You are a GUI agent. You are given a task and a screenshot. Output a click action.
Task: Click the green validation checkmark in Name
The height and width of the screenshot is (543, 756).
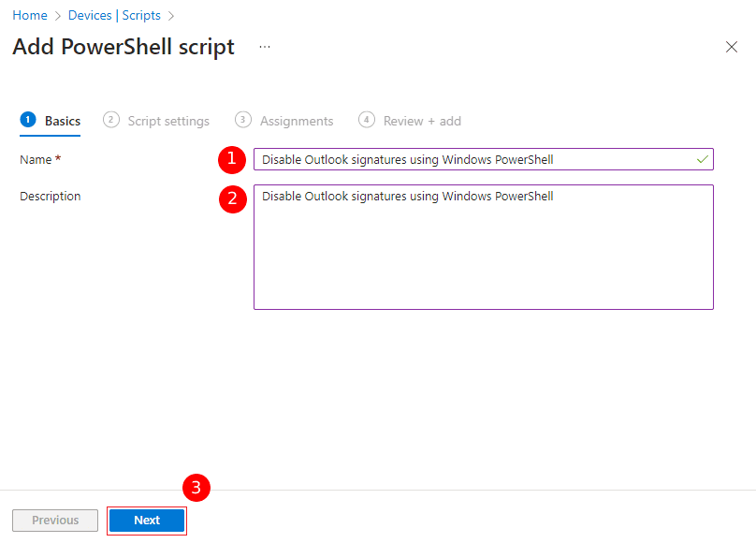coord(703,159)
